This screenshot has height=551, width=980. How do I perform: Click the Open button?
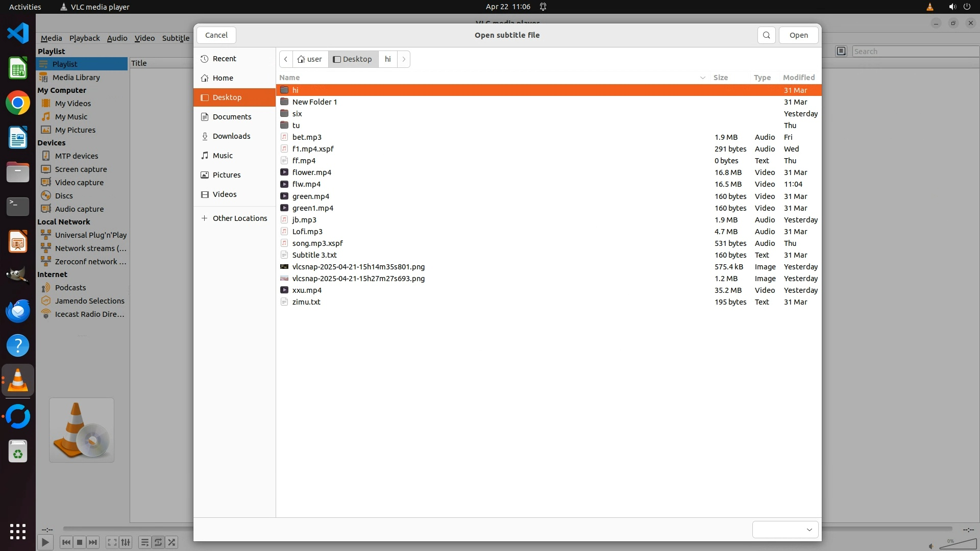[x=798, y=35]
